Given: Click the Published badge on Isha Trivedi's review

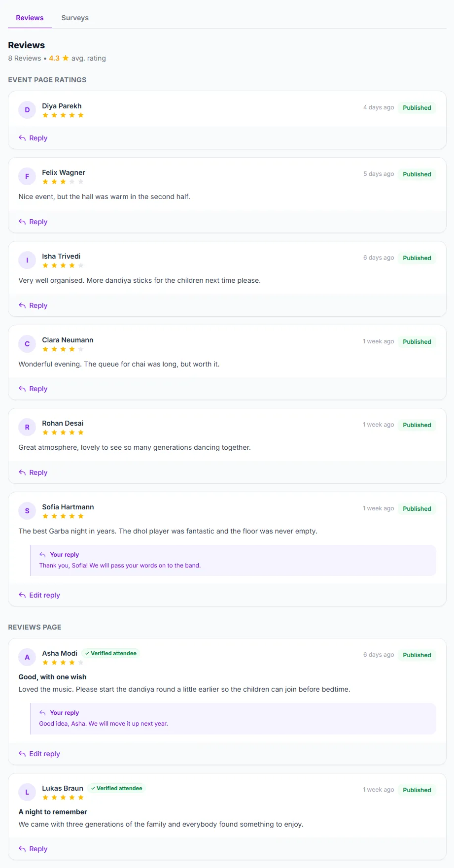Looking at the screenshot, I should 417,258.
